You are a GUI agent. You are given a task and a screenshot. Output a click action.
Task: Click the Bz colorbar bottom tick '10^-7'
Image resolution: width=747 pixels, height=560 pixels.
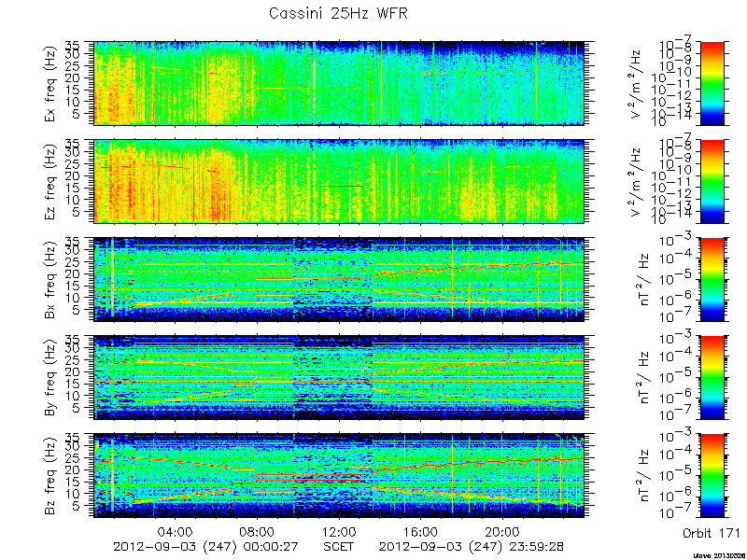click(676, 514)
